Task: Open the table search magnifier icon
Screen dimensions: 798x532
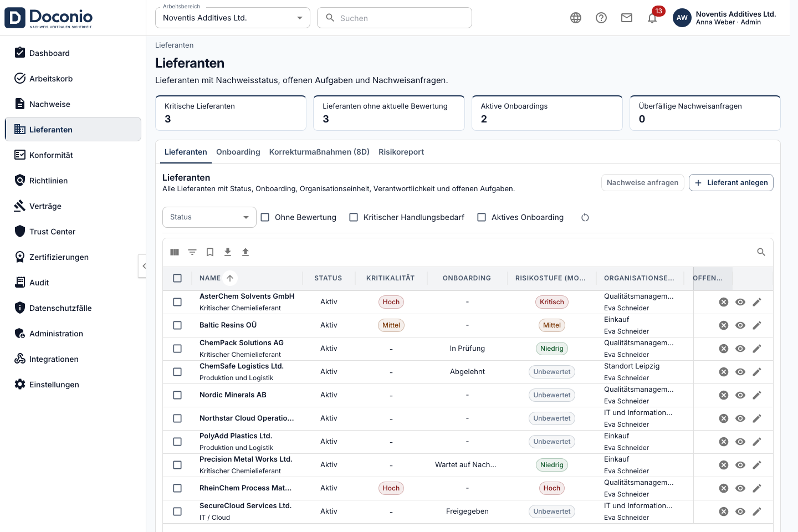Action: [761, 252]
